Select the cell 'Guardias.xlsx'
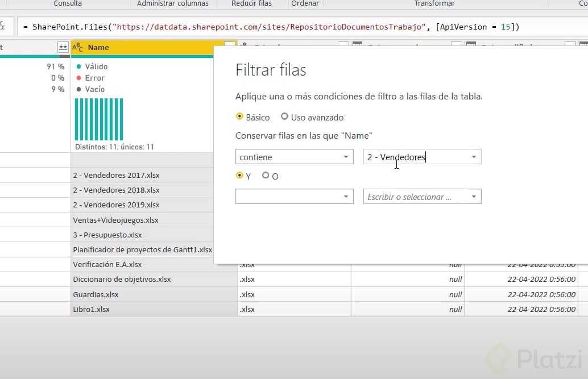This screenshot has height=379, width=588. coord(154,294)
